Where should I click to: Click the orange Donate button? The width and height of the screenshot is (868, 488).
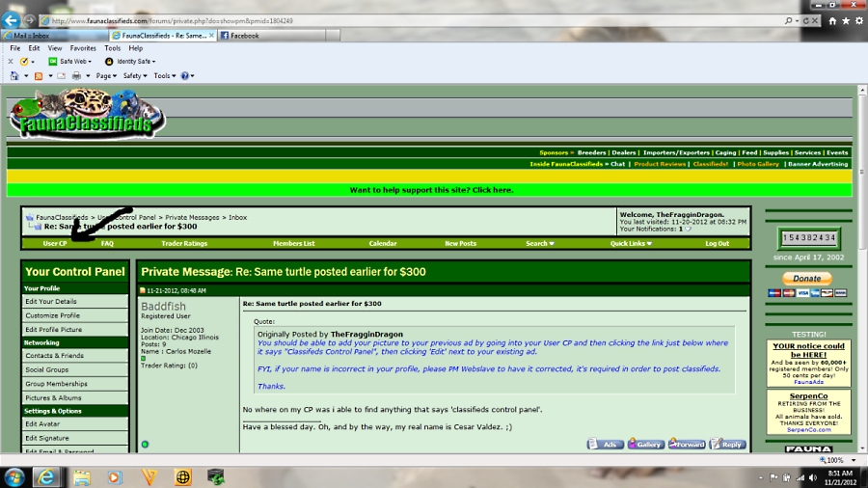pyautogui.click(x=806, y=279)
